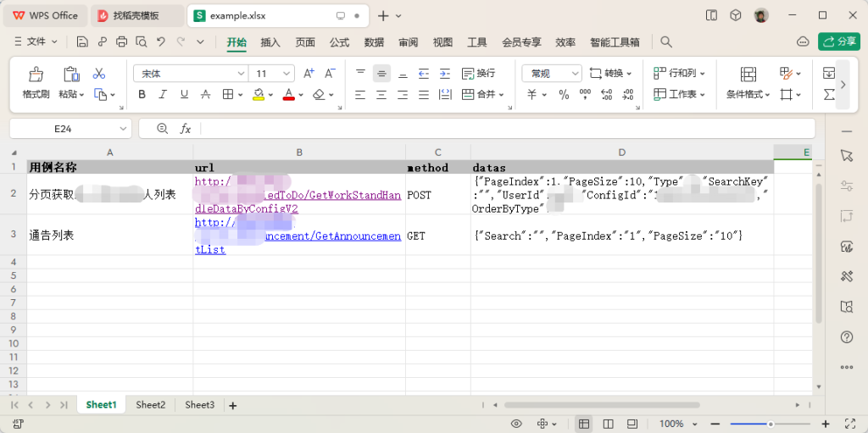This screenshot has height=433, width=868.
Task: Click the Borders grid icon
Action: pyautogui.click(x=227, y=95)
